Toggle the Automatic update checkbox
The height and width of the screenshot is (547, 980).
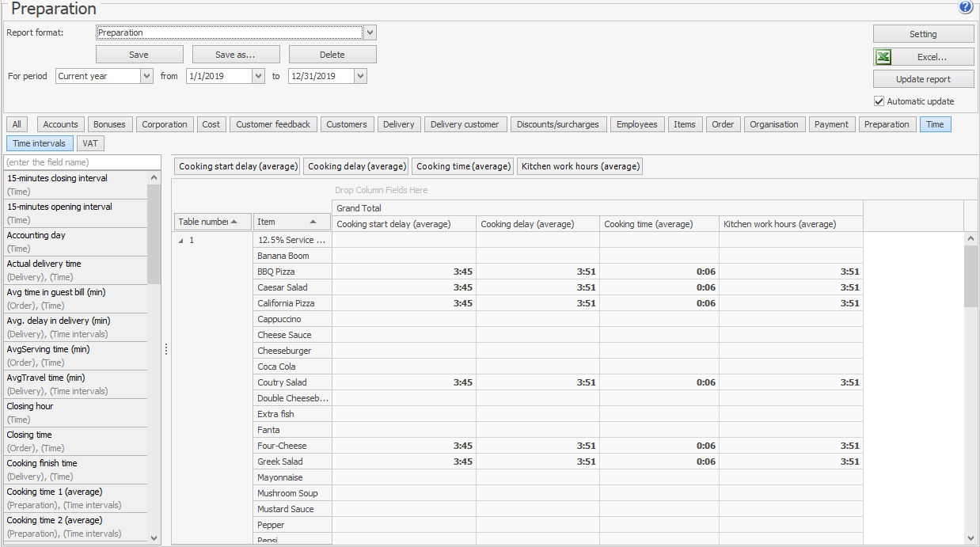pos(879,101)
